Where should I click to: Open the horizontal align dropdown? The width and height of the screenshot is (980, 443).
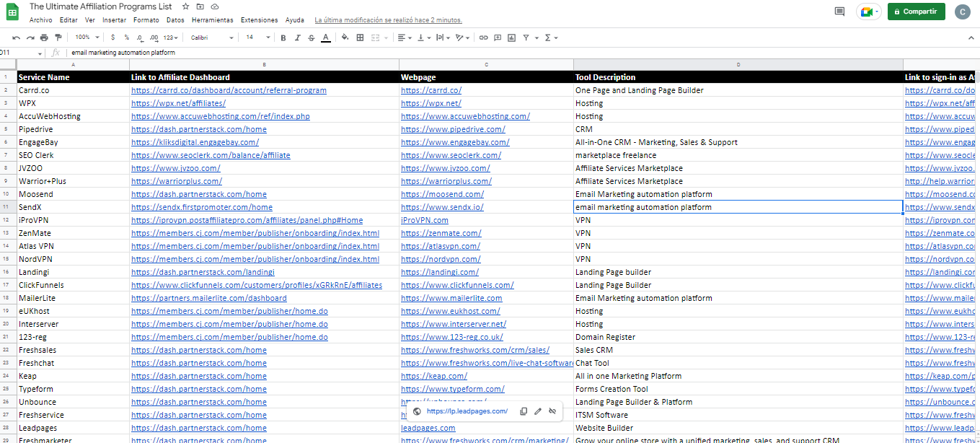tap(405, 38)
